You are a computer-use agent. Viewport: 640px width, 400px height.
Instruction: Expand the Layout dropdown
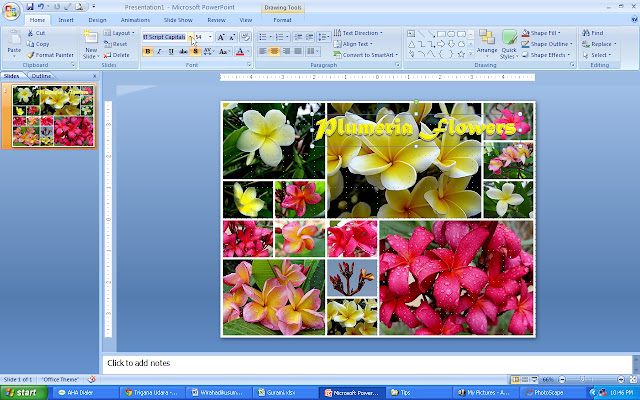[x=123, y=33]
